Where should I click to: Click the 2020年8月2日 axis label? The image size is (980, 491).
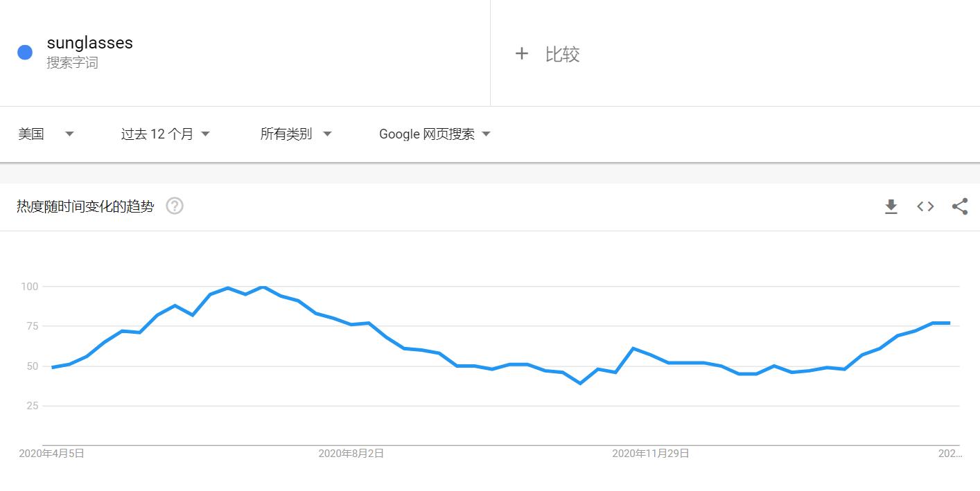click(x=350, y=454)
